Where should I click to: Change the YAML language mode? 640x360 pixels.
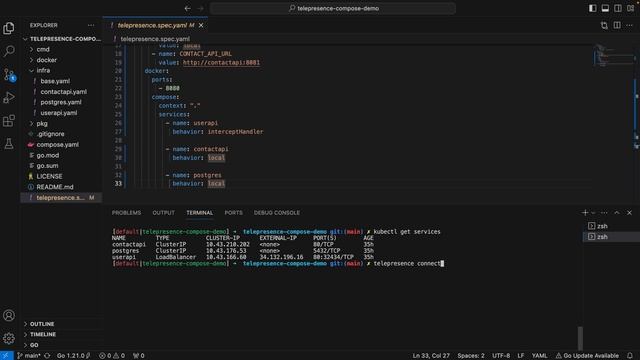click(x=539, y=356)
